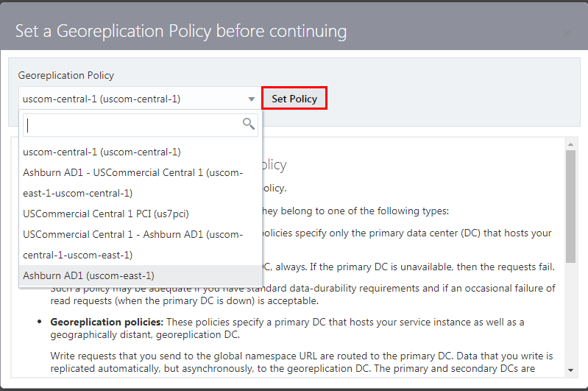
Task: Click the magnifier search icon in dropdown
Action: coord(249,124)
